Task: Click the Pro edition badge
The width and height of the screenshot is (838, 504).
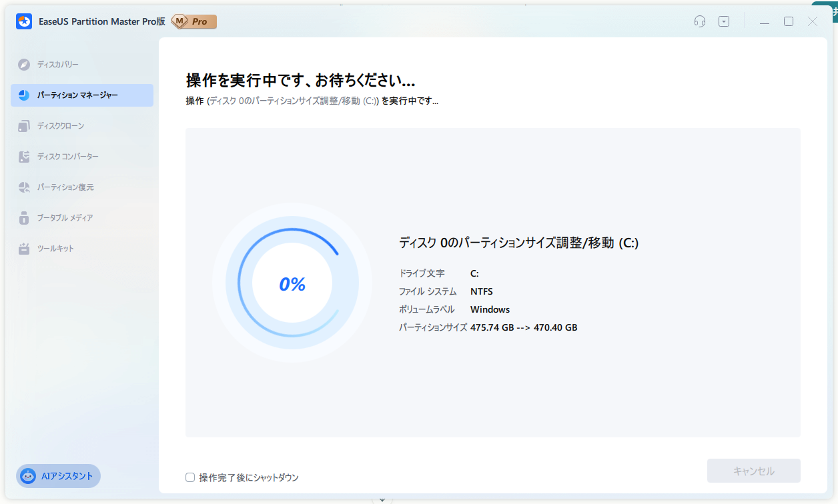Action: pos(194,21)
